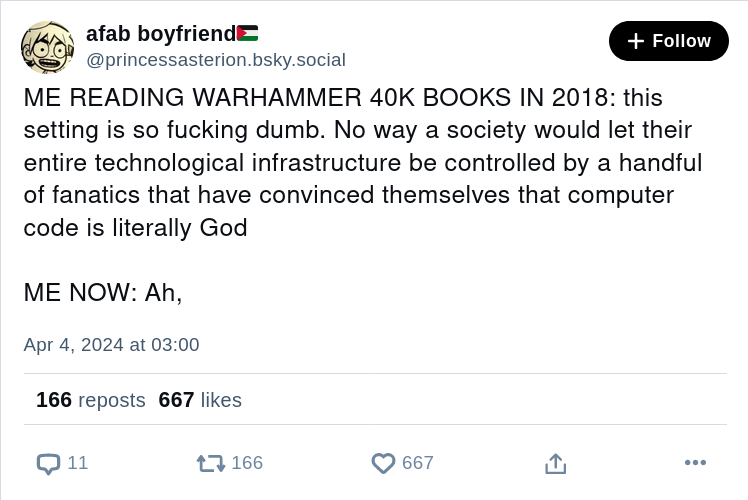Screen dimensions: 748x500
Task: Click the 166 count beside the repost arrows
Action: (247, 463)
